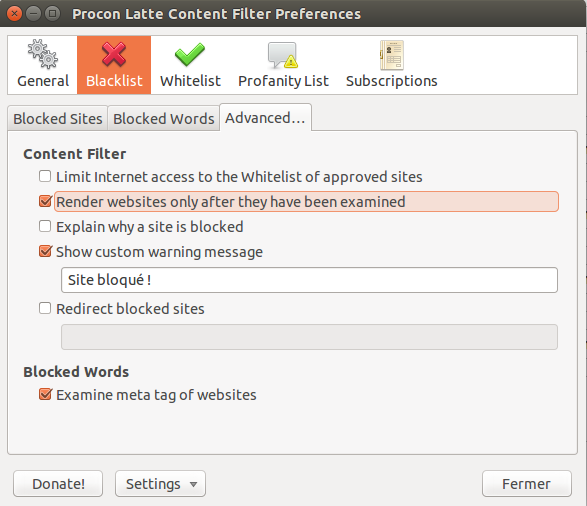Disable Show custom warning message checkbox

coord(45,251)
